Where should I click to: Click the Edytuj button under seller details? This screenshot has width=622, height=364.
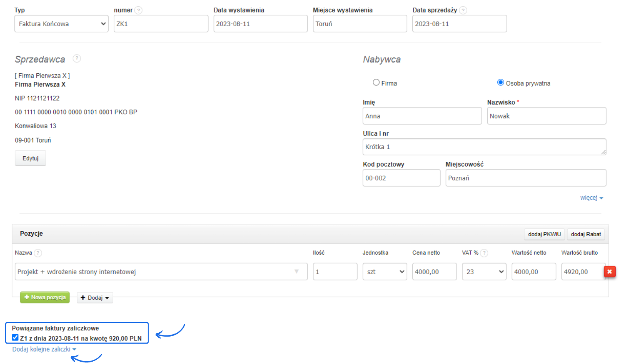pyautogui.click(x=31, y=158)
